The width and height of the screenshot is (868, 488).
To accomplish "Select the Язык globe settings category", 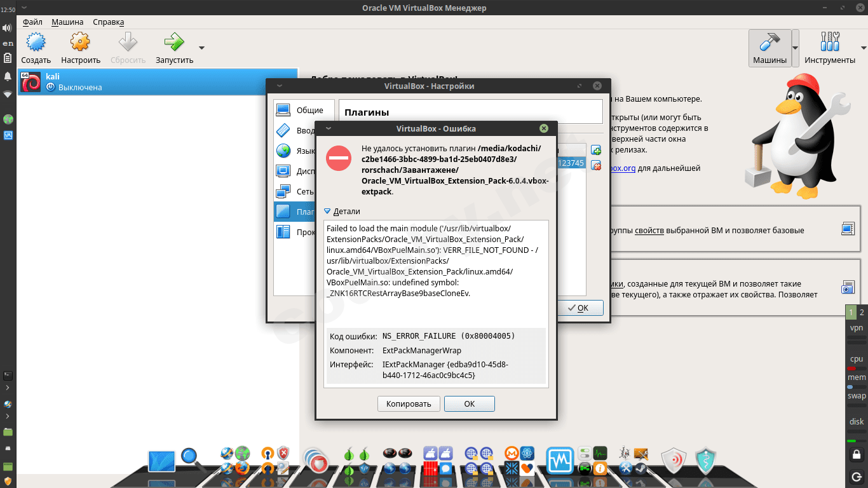I will pyautogui.click(x=294, y=151).
